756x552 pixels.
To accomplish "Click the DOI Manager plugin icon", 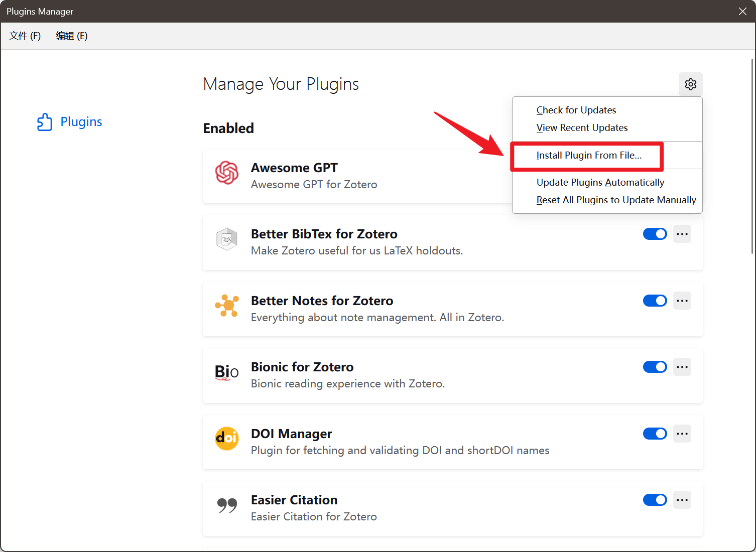I will coord(227,439).
